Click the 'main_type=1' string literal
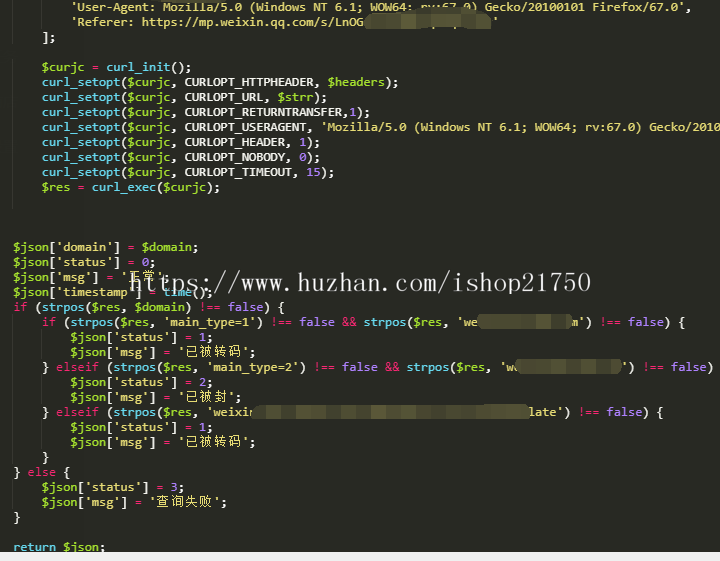Viewport: 720px width, 561px height. pyautogui.click(x=209, y=322)
